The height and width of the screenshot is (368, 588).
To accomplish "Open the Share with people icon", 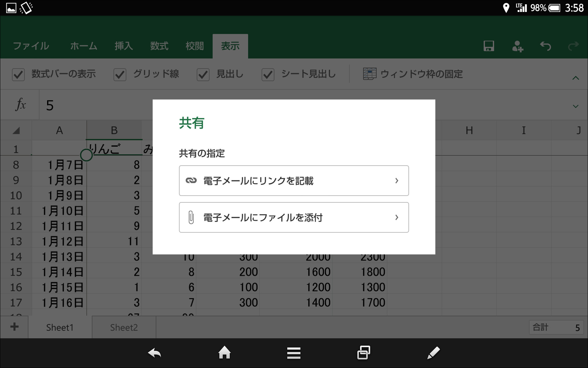I will [518, 46].
